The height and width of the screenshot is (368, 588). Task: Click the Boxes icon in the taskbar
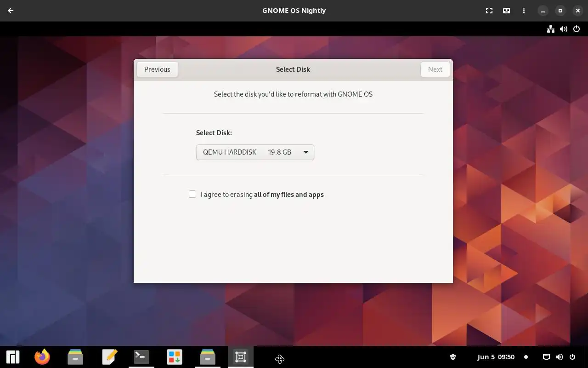241,357
